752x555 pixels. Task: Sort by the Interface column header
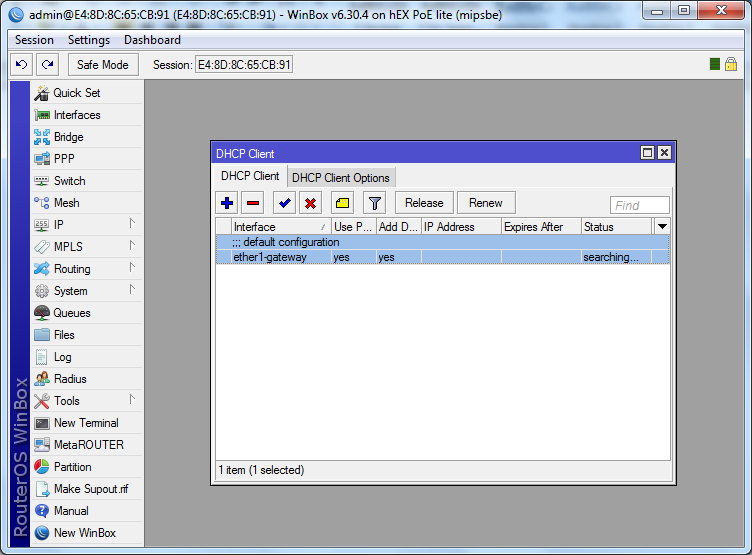pyautogui.click(x=281, y=227)
